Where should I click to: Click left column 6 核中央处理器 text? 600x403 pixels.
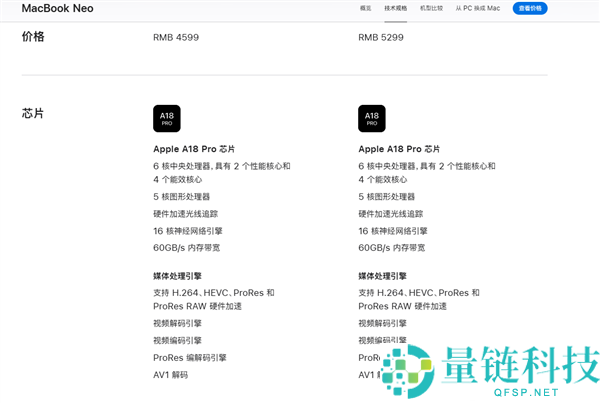[222, 173]
